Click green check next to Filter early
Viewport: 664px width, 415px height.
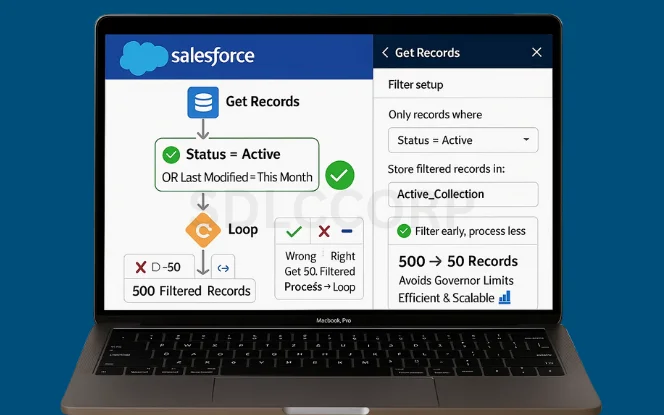point(404,231)
